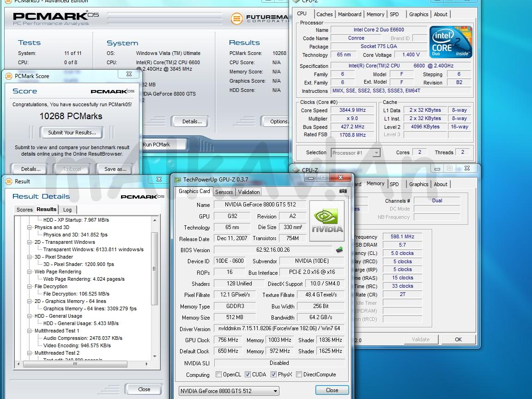
Task: Select the Log tab in Result window
Action: pyautogui.click(x=67, y=210)
